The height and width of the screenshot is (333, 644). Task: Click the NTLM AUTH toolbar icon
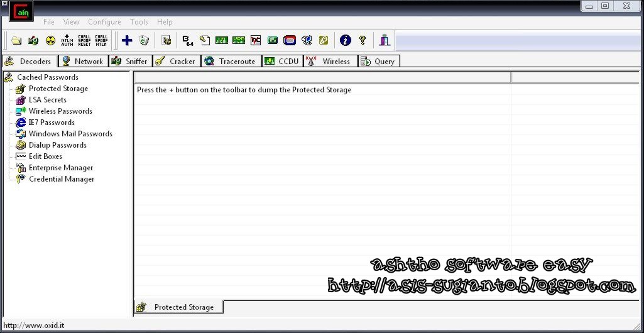(x=67, y=40)
